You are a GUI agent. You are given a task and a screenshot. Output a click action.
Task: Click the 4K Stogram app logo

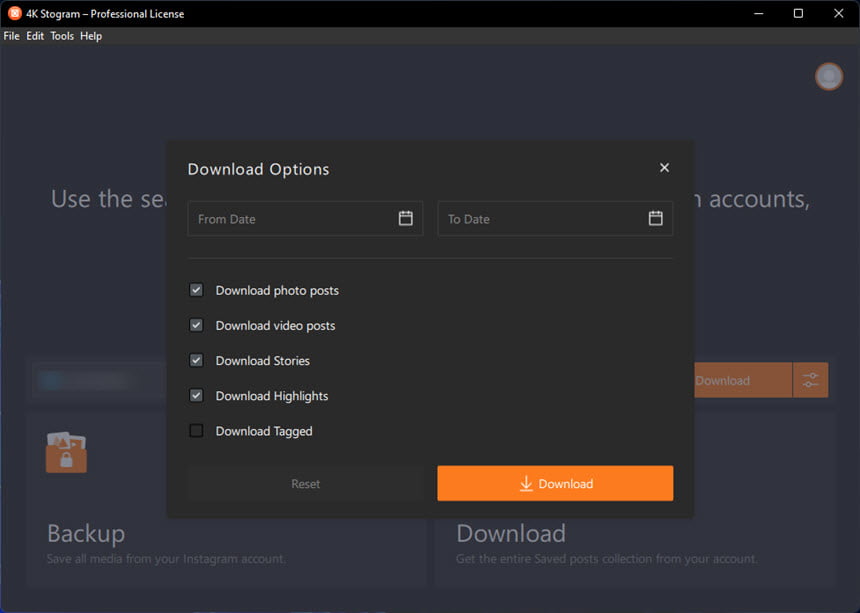pos(14,13)
